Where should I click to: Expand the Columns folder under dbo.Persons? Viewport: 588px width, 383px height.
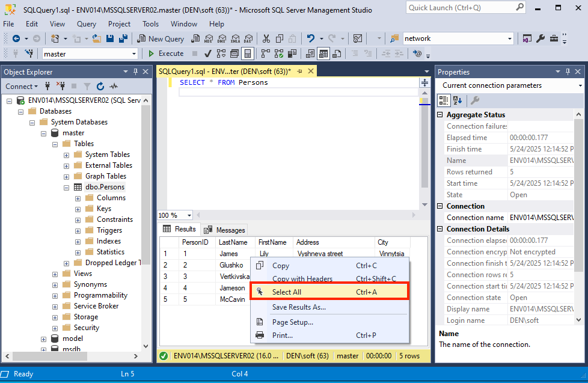tap(78, 198)
